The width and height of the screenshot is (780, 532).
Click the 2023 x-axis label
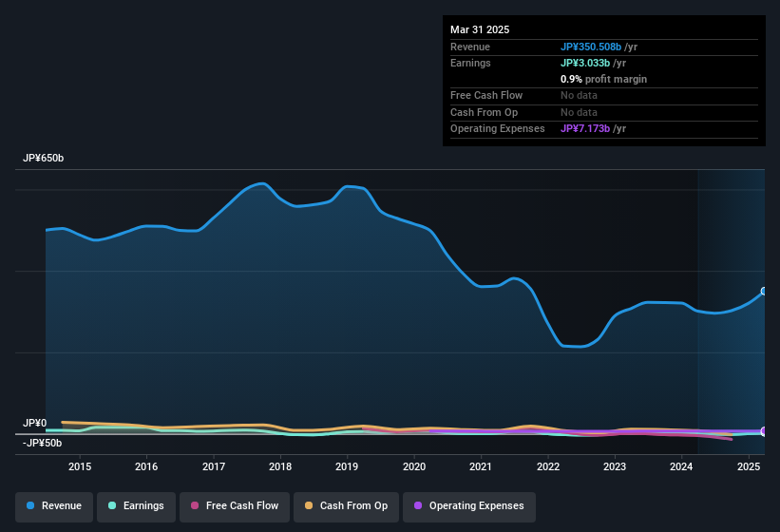pyautogui.click(x=615, y=466)
